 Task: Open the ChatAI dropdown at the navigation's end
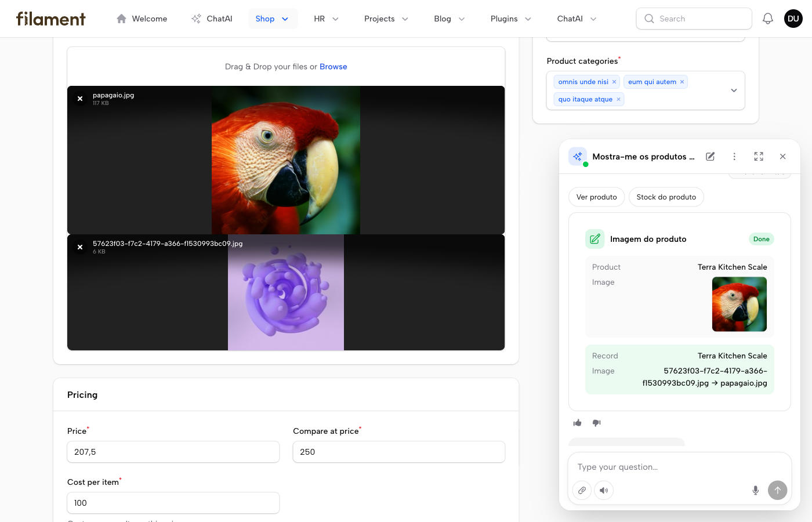click(x=577, y=19)
